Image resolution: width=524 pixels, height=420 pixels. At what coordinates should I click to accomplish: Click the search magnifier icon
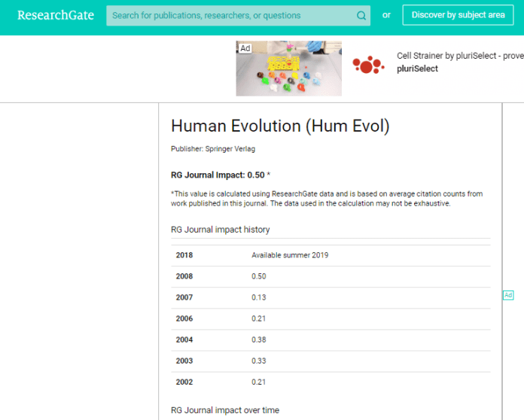pyautogui.click(x=361, y=15)
